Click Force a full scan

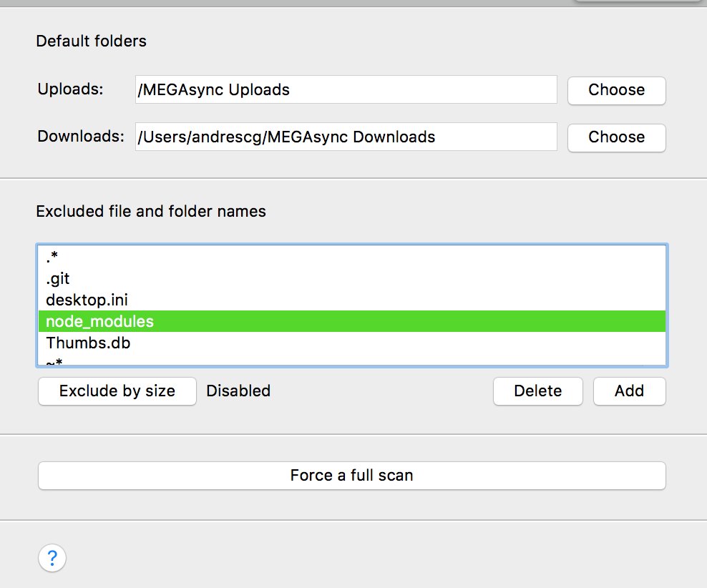click(x=351, y=476)
